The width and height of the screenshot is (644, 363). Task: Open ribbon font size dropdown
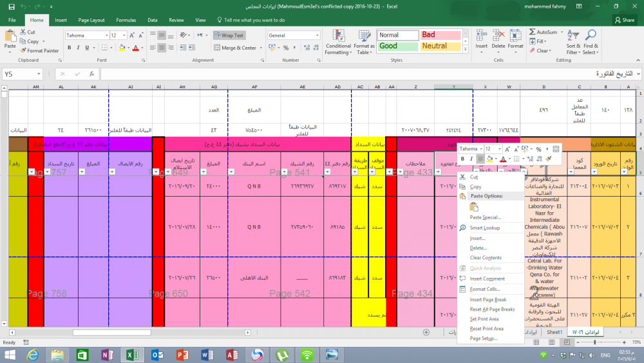[124, 35]
